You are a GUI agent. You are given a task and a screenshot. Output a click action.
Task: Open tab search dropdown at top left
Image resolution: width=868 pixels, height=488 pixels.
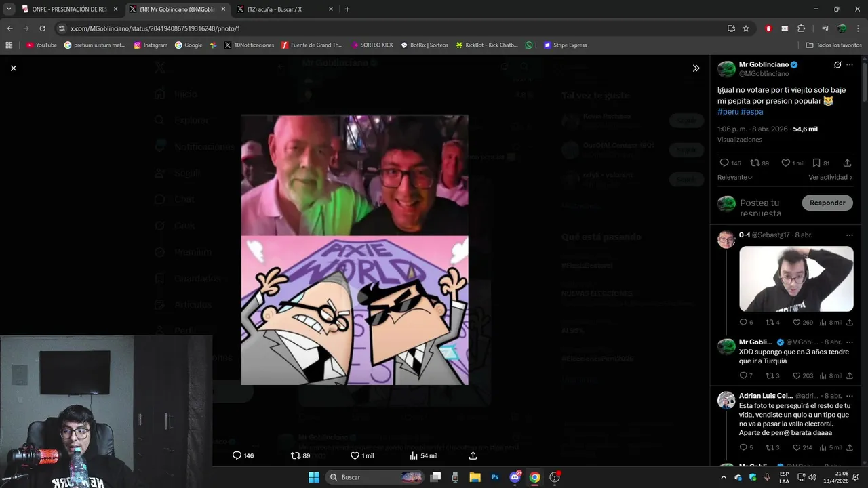9,9
